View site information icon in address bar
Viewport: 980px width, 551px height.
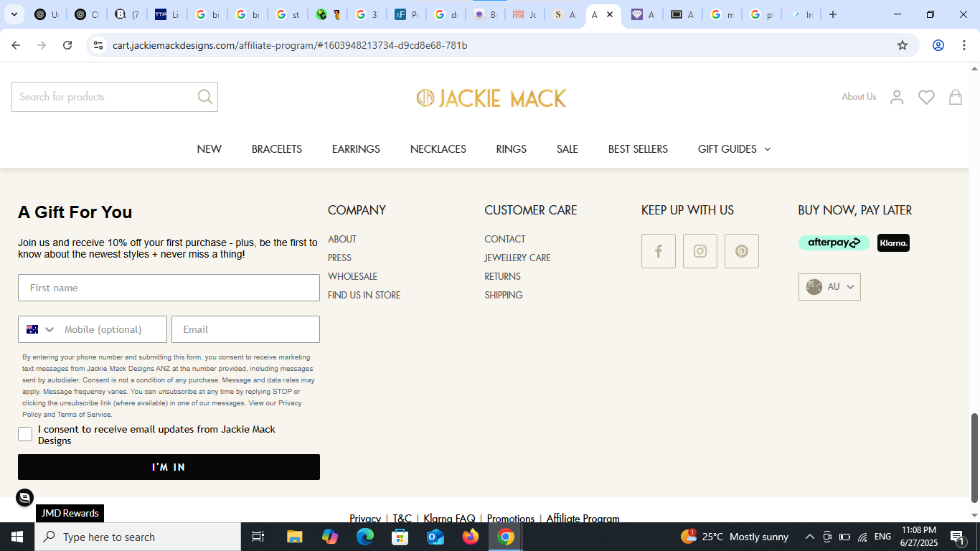(x=98, y=45)
